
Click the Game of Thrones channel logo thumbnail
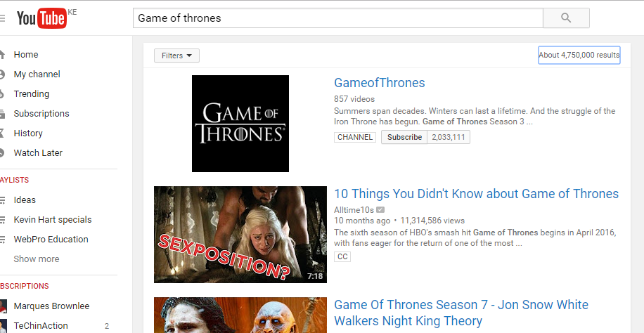pos(240,124)
